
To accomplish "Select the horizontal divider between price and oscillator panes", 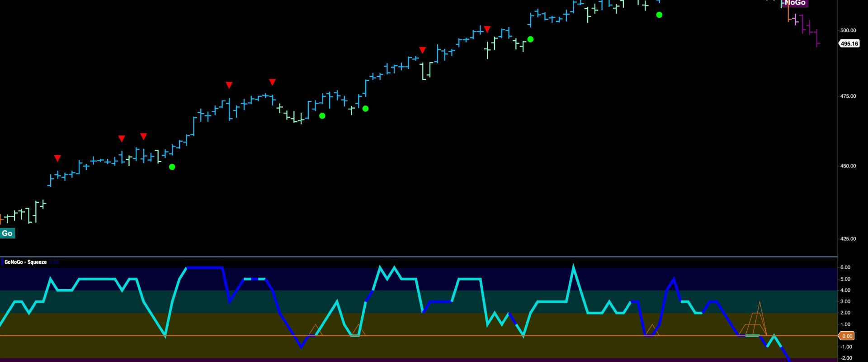I will [419, 257].
